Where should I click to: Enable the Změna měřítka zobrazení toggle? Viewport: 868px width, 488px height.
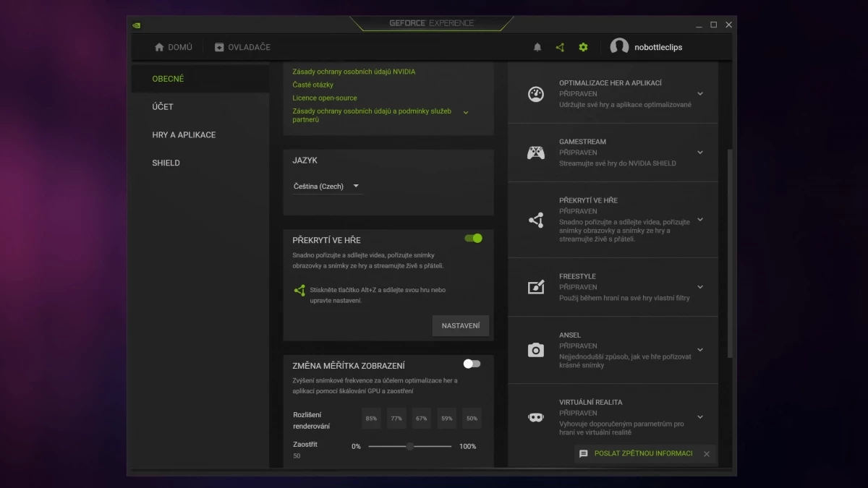472,364
